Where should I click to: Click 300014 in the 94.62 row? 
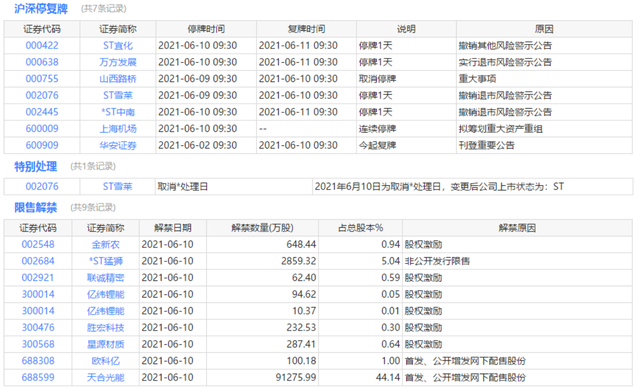(x=38, y=294)
